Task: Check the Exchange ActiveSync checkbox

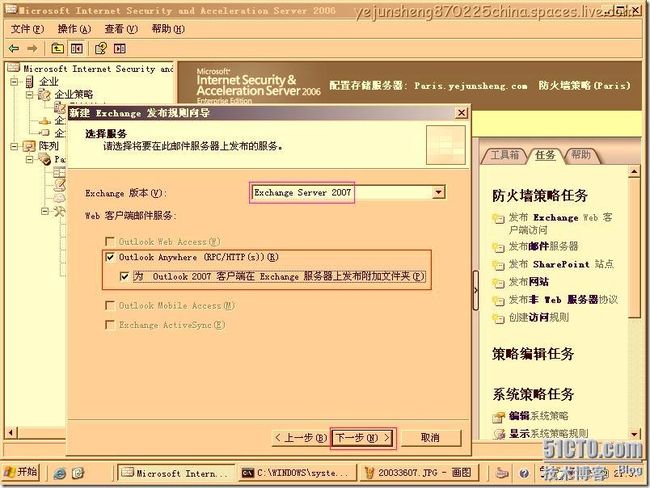Action: click(x=110, y=325)
